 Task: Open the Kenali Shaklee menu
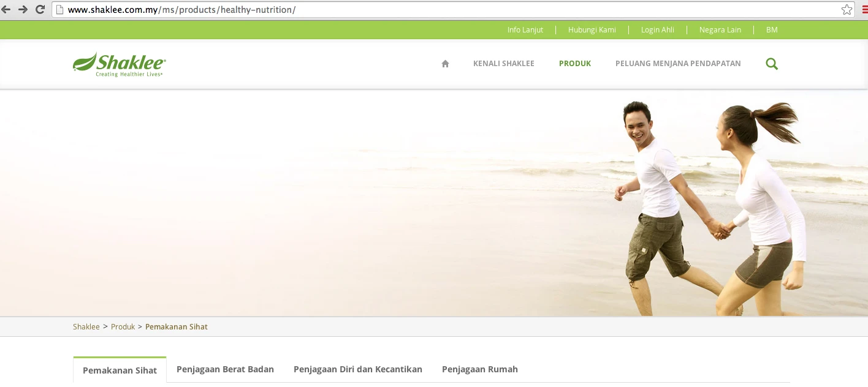pyautogui.click(x=504, y=64)
